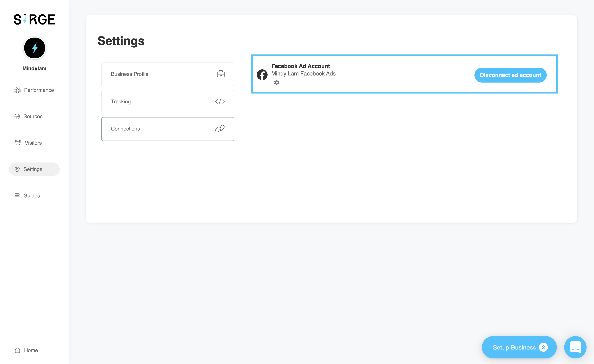
Task: Open the Business Profile settings tab
Action: point(168,74)
